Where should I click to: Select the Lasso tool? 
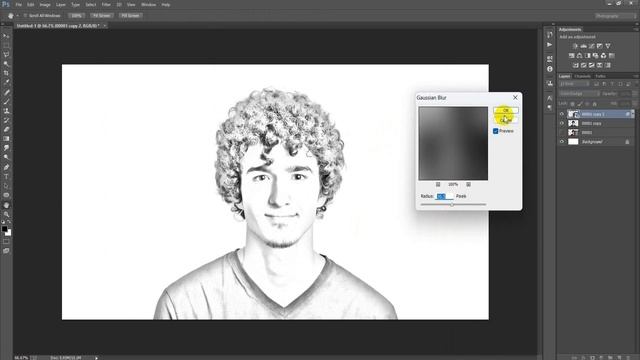pos(6,55)
